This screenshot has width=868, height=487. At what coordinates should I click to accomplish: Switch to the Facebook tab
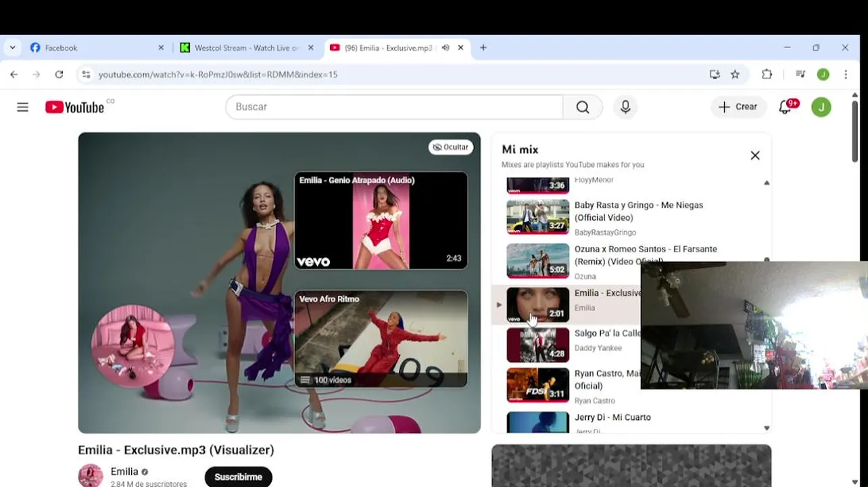[x=97, y=48]
